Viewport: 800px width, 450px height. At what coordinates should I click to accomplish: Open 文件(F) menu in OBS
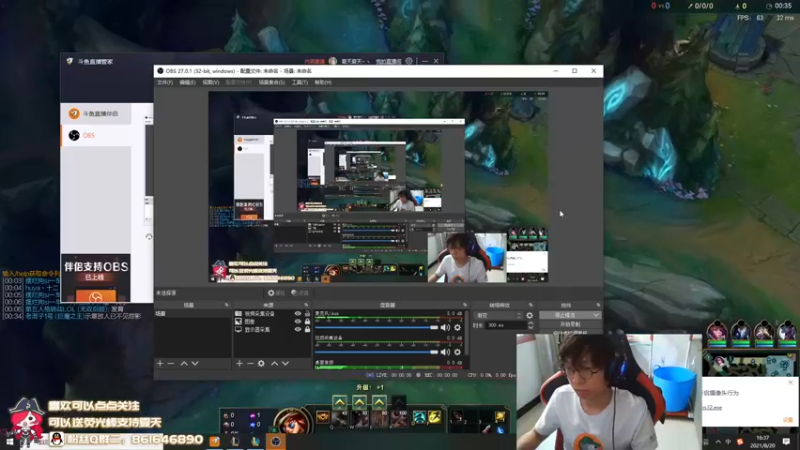point(165,82)
